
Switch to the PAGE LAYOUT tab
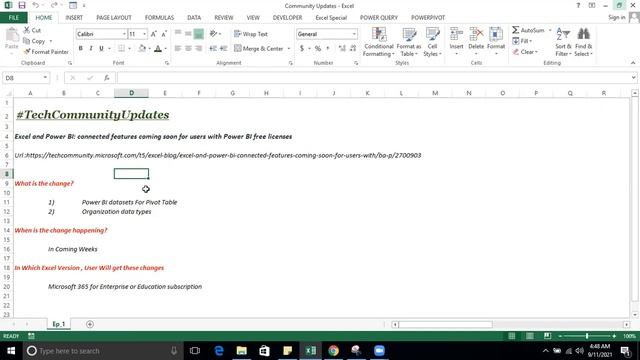tap(114, 18)
